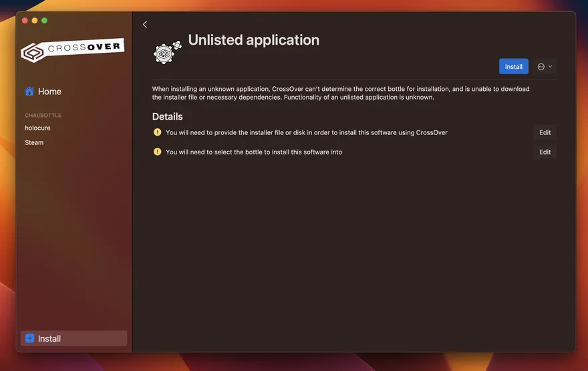Select the Steam bottle in the sidebar
The height and width of the screenshot is (371, 588).
click(34, 142)
